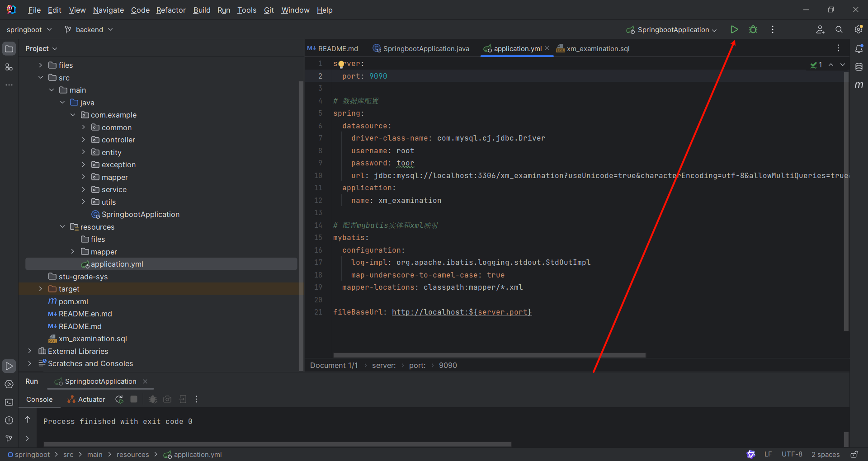
Task: Open SpringbootApplication run configuration dropdown
Action: coord(671,30)
